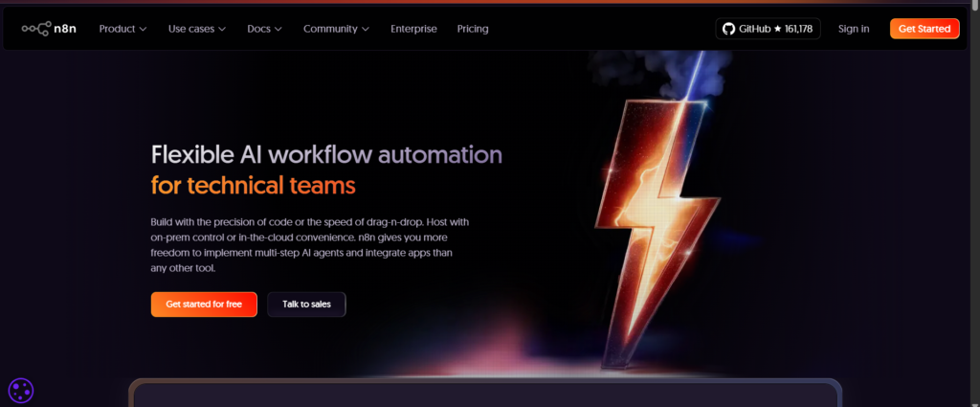980x407 pixels.
Task: Click the n8n node logo icon
Action: (x=37, y=29)
